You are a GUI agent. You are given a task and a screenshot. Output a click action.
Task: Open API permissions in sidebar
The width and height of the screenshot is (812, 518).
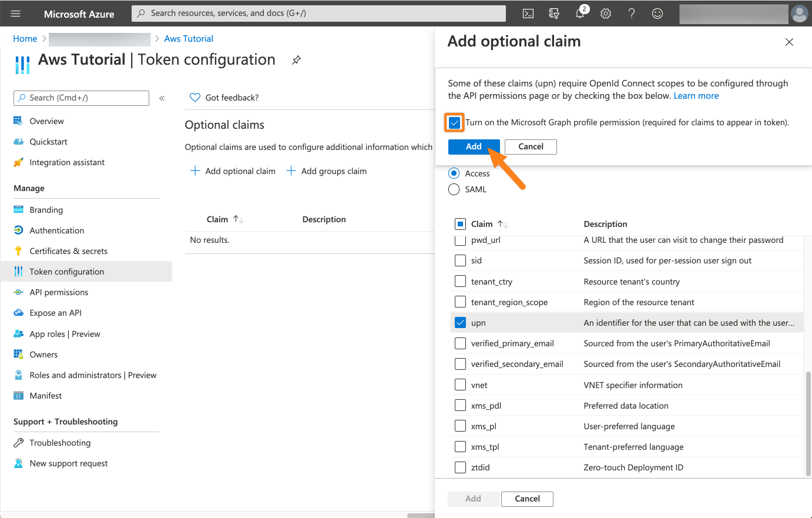coord(59,292)
